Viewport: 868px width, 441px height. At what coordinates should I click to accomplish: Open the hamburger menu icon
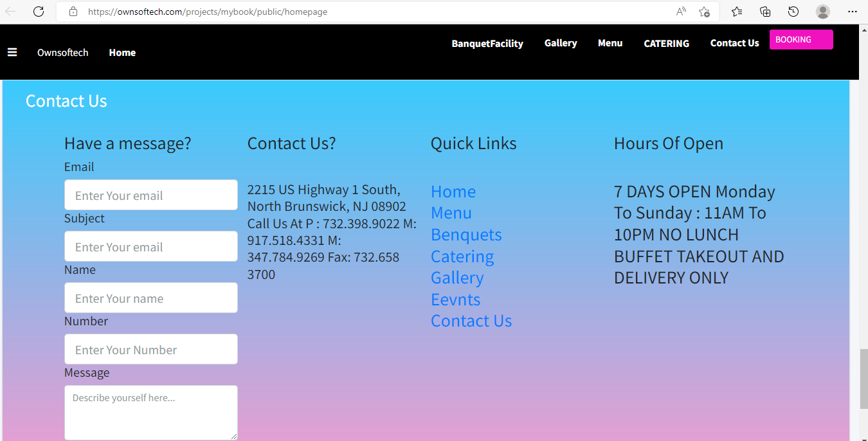(x=12, y=52)
